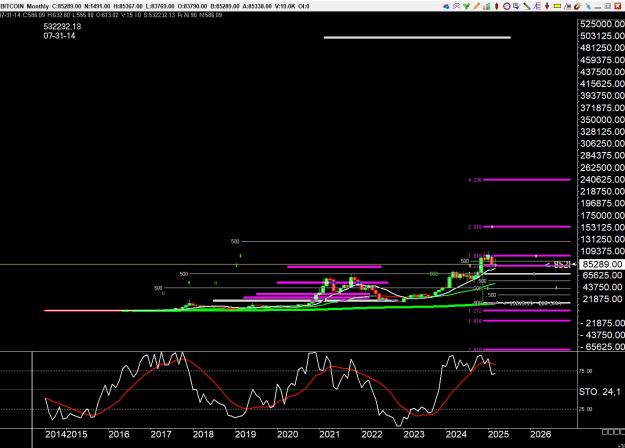Click the 2023 year label on the time axis
625x448 pixels.
[x=414, y=434]
